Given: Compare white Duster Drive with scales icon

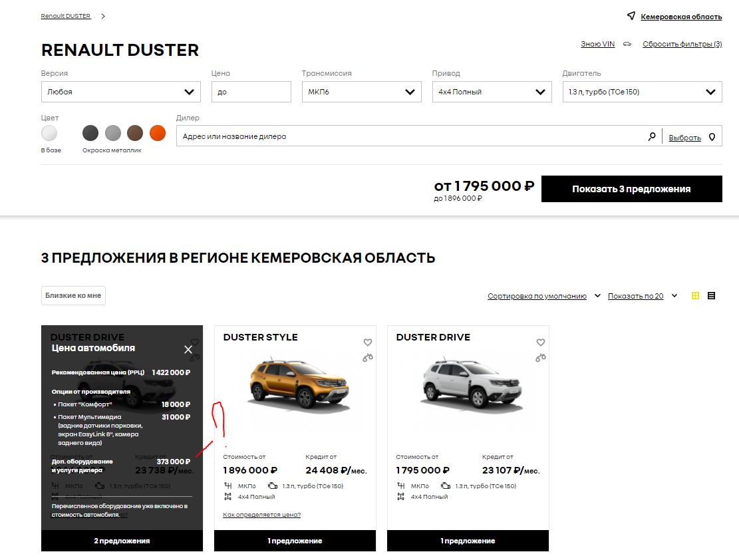Looking at the screenshot, I should coord(541,358).
